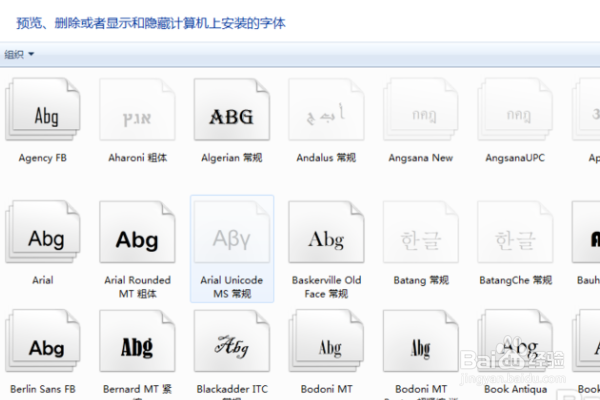The image size is (600, 400).
Task: Select the Baskerville Old Face font icon
Action: tap(326, 232)
